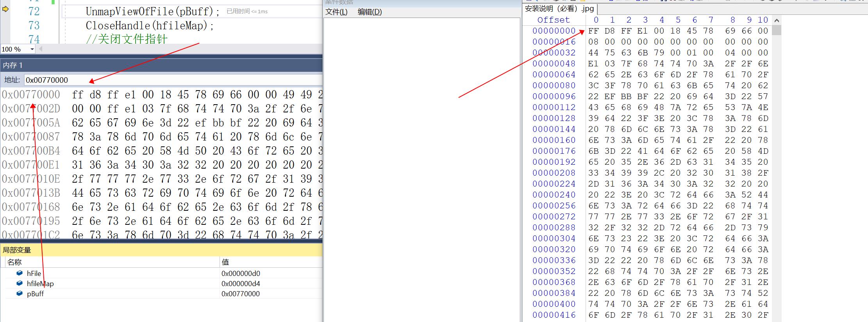Click the value 0x000000d0

click(x=241, y=274)
